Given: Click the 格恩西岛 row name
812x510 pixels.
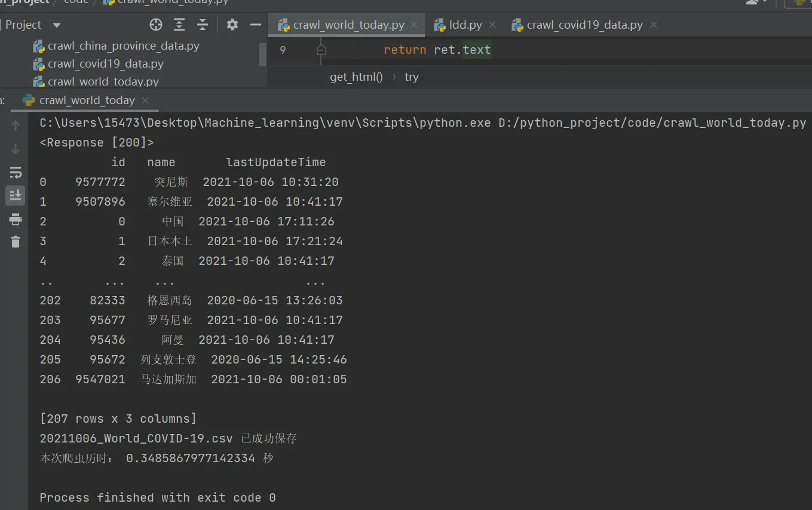Looking at the screenshot, I should pos(170,301).
